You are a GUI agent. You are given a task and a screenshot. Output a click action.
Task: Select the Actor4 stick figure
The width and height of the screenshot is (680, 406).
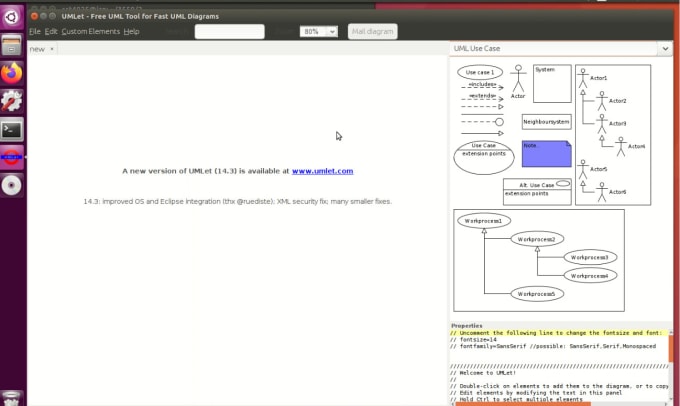(621, 147)
